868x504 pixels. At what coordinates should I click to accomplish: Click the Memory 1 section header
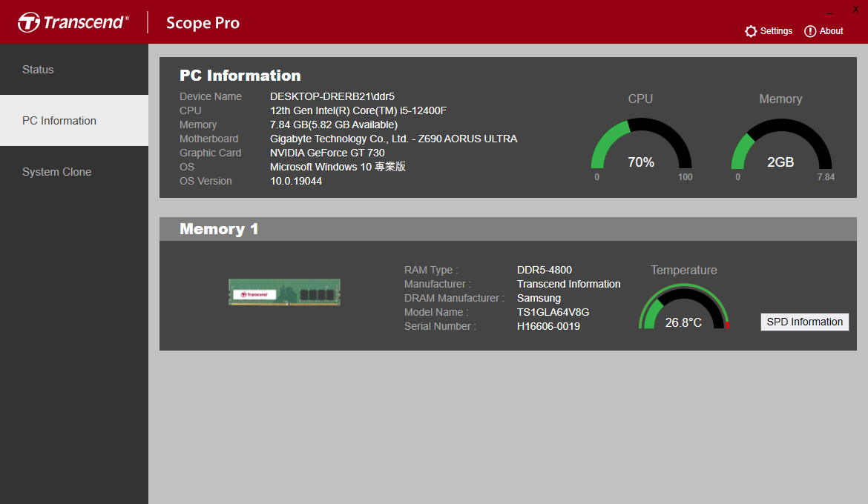(507, 229)
